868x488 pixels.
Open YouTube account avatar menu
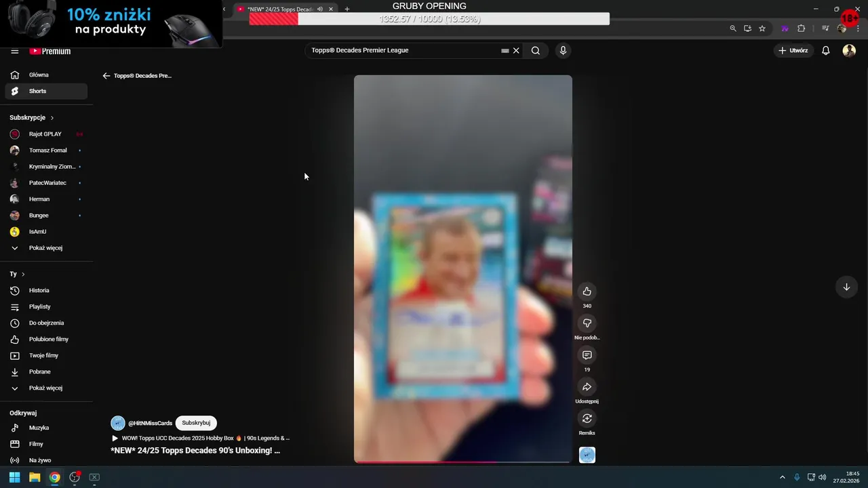[849, 50]
